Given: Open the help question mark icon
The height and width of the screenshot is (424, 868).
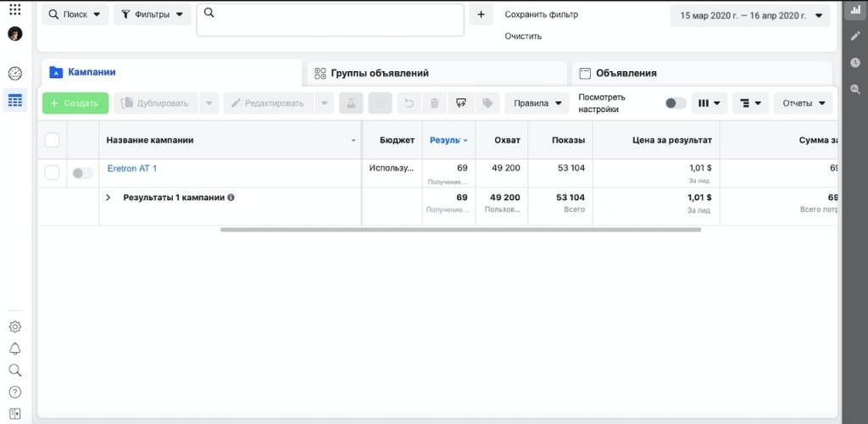Looking at the screenshot, I should 14,392.
